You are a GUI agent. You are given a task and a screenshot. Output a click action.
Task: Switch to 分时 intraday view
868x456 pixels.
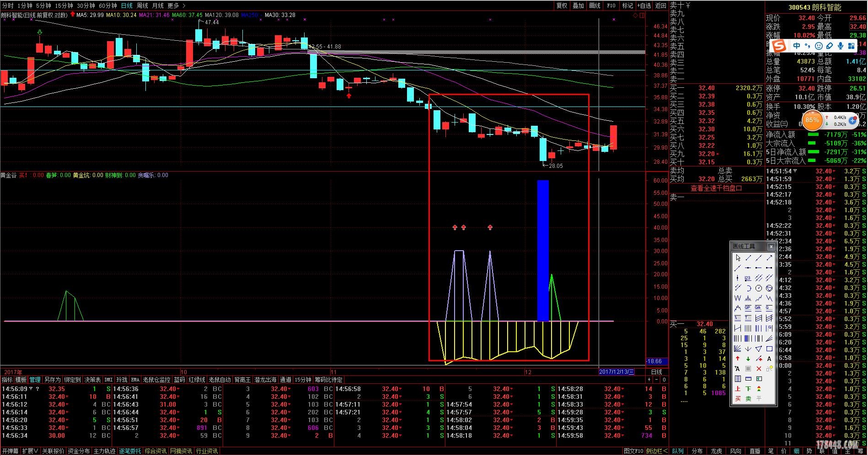tap(8, 5)
